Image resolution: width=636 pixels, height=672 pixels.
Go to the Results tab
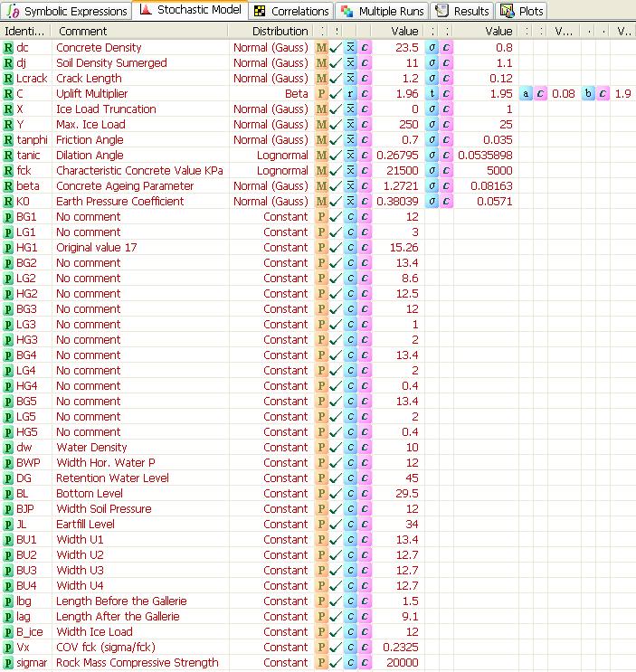tap(462, 11)
